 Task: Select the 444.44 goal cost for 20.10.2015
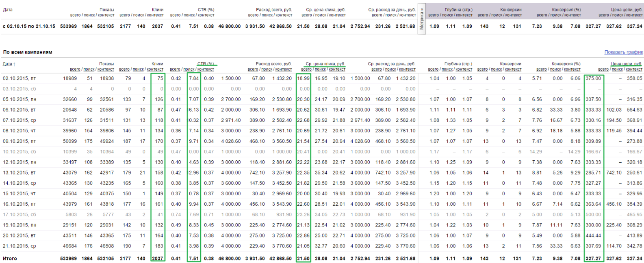pos(593,235)
